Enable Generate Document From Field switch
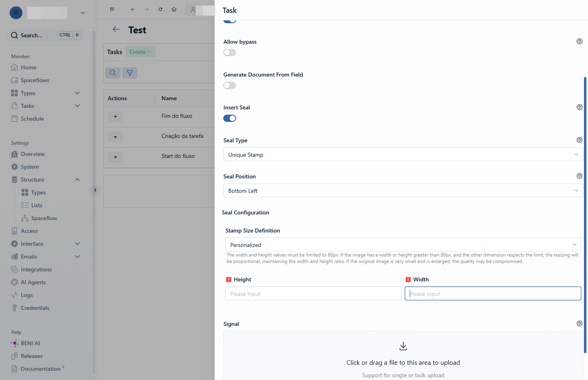This screenshot has width=588, height=380. click(230, 85)
